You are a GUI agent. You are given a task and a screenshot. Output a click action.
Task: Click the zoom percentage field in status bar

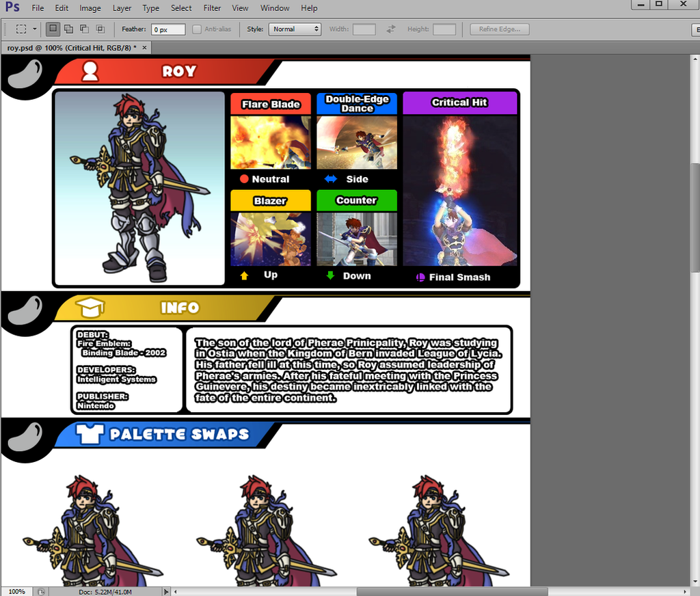click(16, 591)
